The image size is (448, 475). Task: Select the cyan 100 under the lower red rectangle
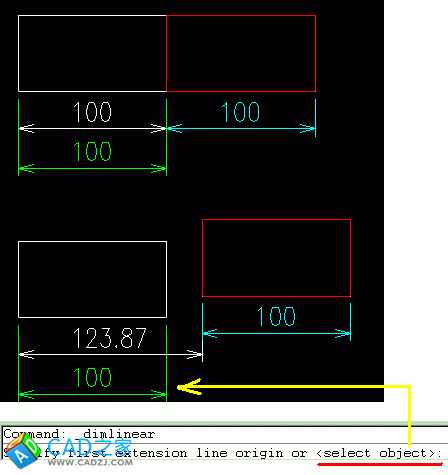(276, 317)
